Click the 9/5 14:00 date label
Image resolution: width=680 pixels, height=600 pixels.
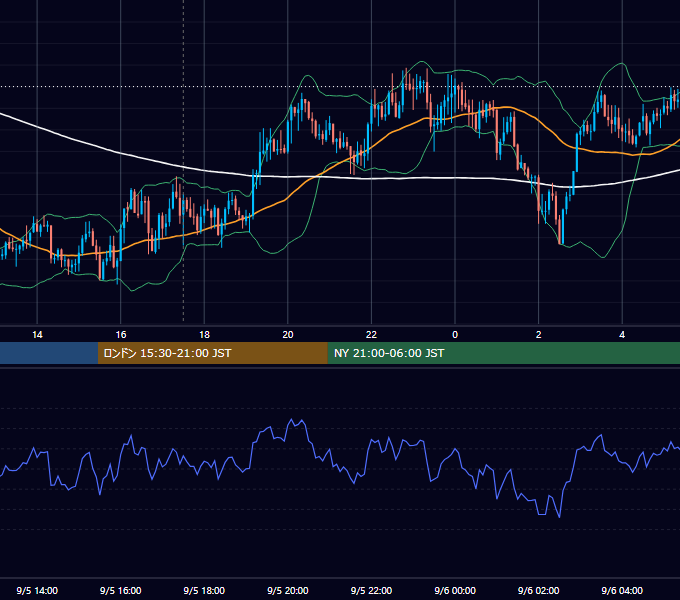point(37,590)
